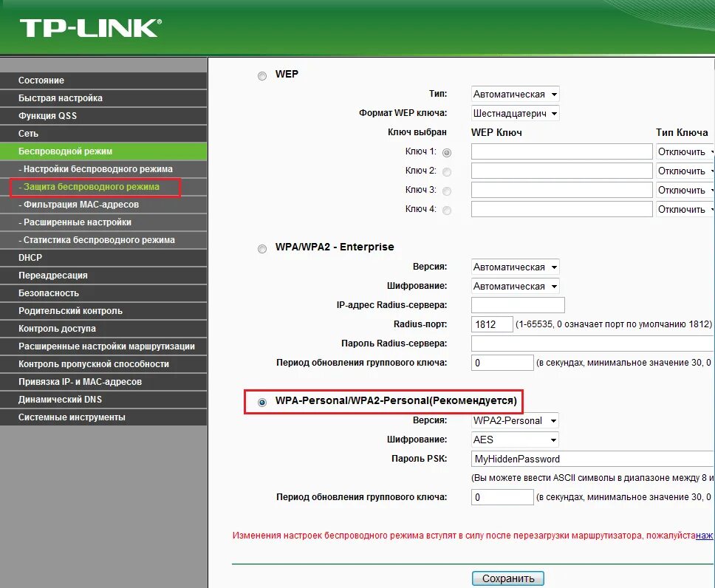Open Привязка IP- и MAC-адресов menu item
Image resolution: width=715 pixels, height=588 pixels.
pyautogui.click(x=103, y=382)
